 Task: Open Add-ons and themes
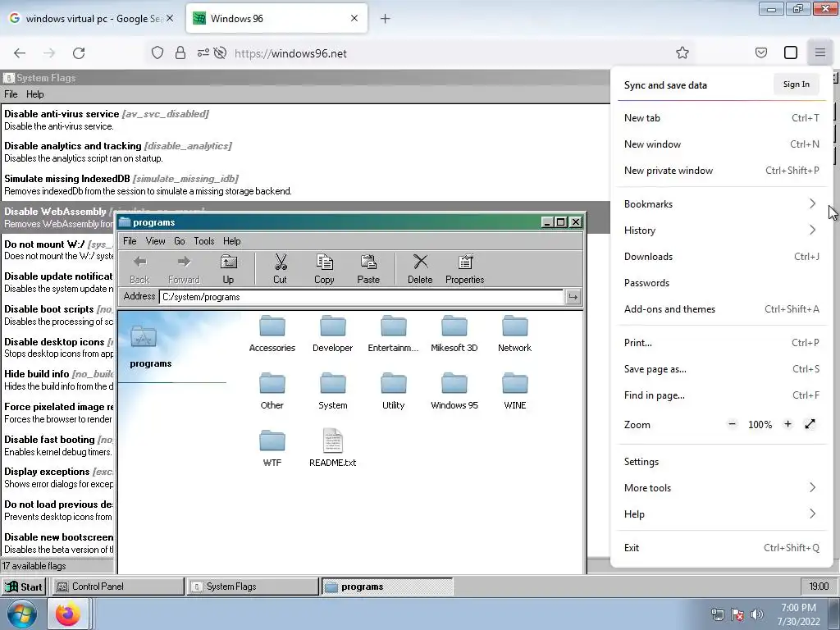tap(720, 309)
